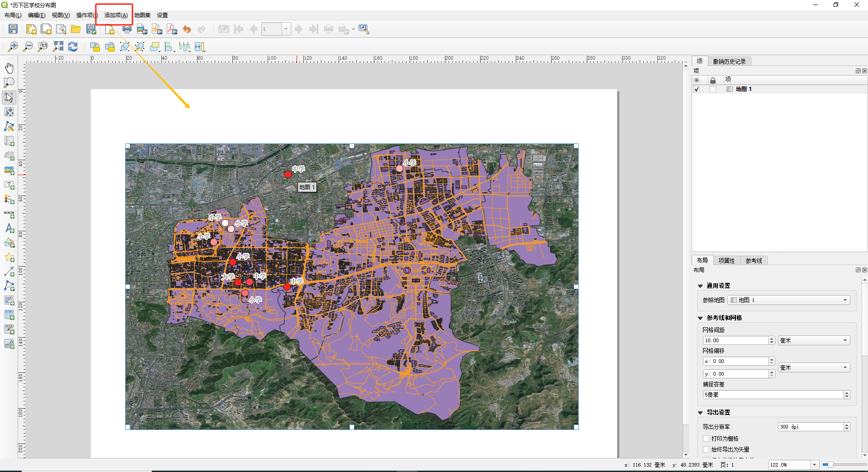Add a north arrow to the layout

tap(9, 229)
